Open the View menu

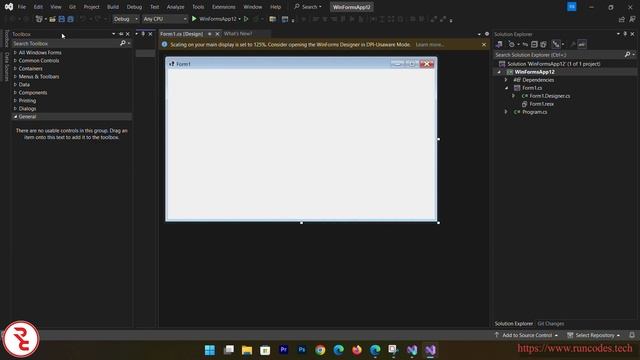coord(56,7)
